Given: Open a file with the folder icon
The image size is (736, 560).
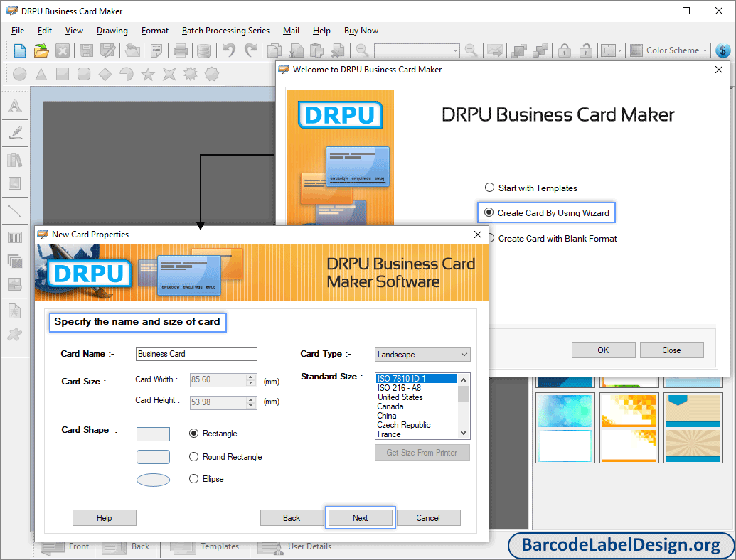Looking at the screenshot, I should pyautogui.click(x=41, y=50).
